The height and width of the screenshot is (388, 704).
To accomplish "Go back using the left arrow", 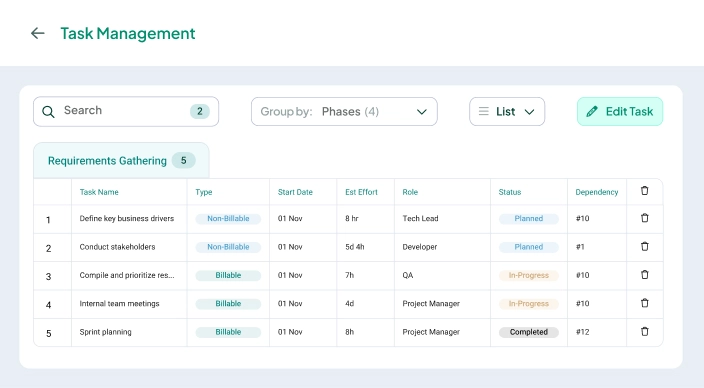I will point(38,33).
